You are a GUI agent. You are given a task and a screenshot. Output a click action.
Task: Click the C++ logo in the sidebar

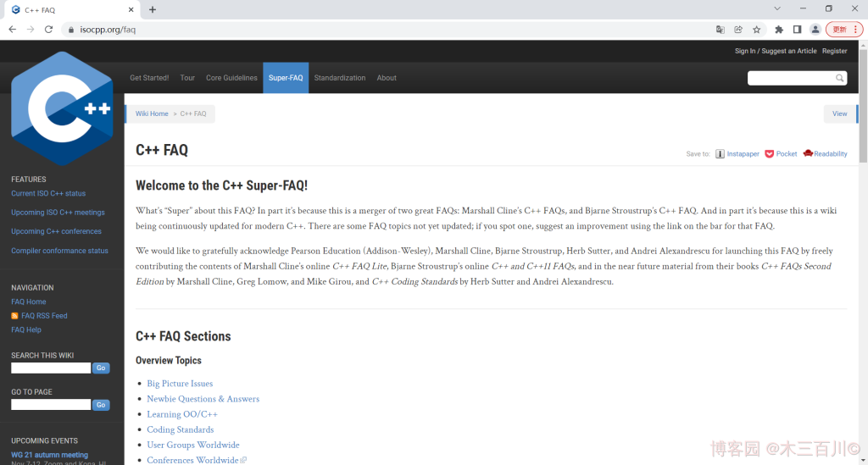point(62,108)
